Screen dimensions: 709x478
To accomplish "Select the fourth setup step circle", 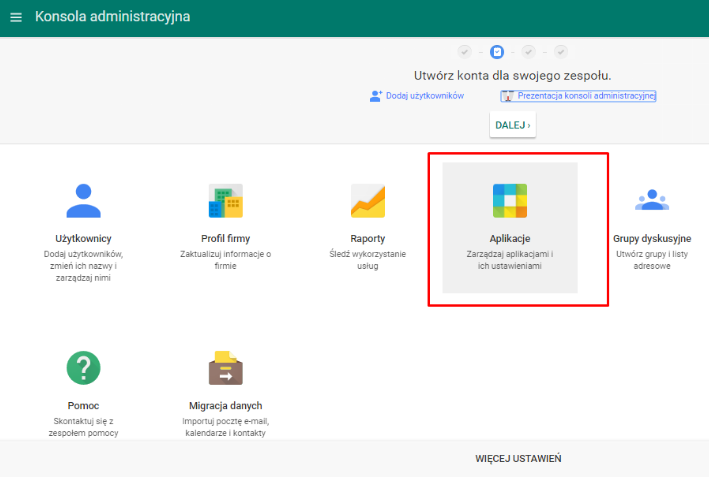I will (561, 52).
